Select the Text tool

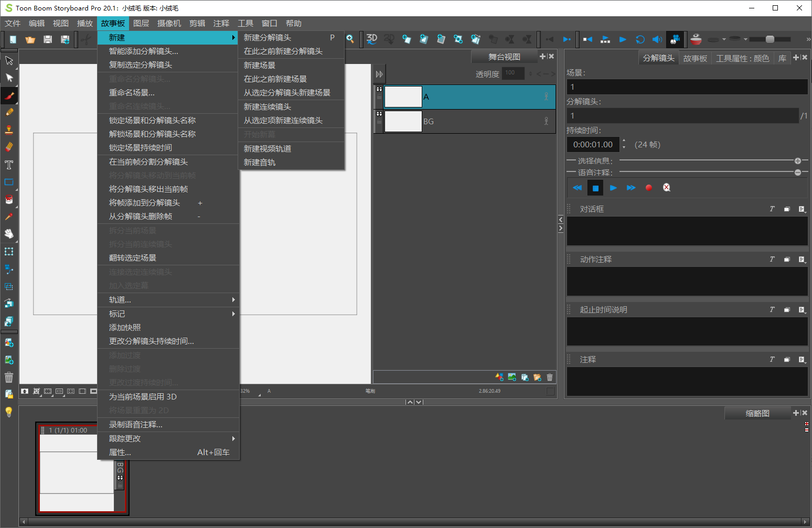[x=9, y=165]
